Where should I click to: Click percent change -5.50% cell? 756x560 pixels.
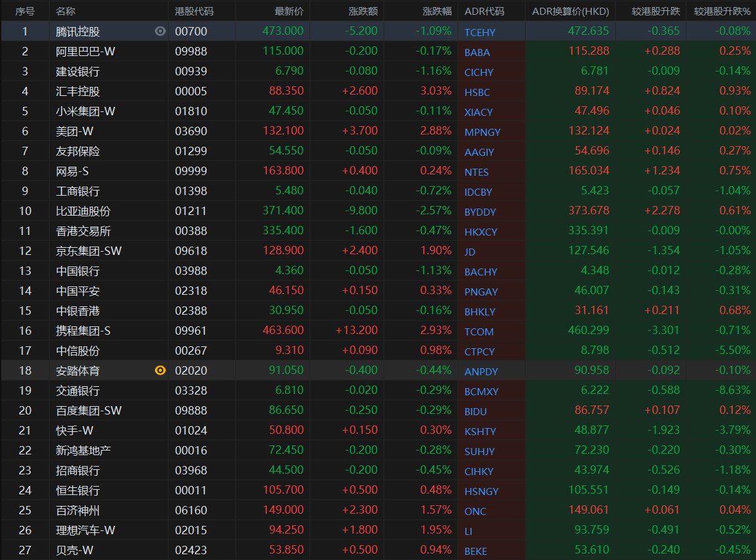click(732, 350)
